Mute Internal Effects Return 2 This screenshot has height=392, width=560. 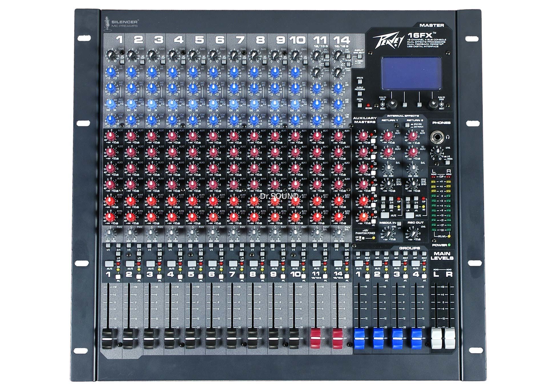410,215
